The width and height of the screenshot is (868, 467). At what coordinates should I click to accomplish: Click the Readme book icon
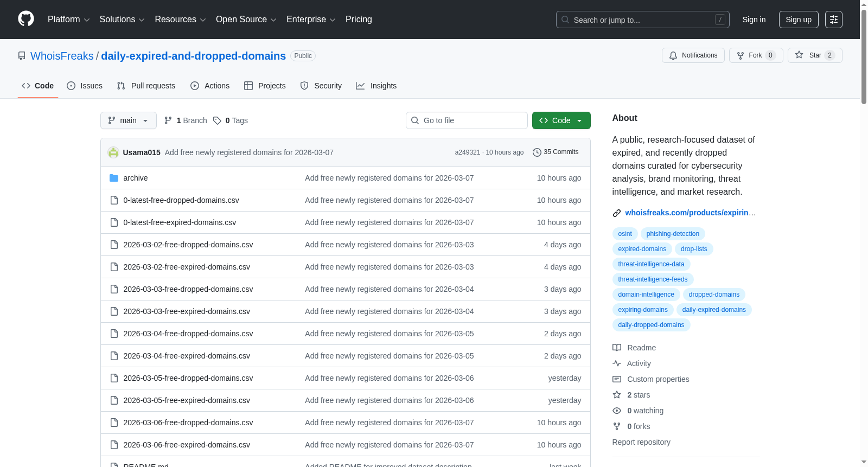(x=617, y=348)
